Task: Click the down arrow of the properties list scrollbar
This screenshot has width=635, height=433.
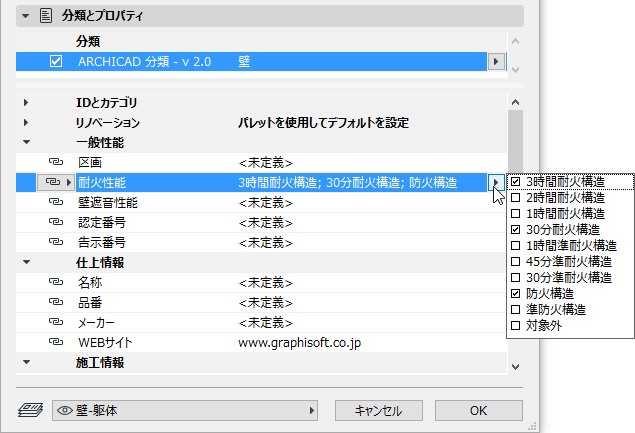Action: coord(516,367)
